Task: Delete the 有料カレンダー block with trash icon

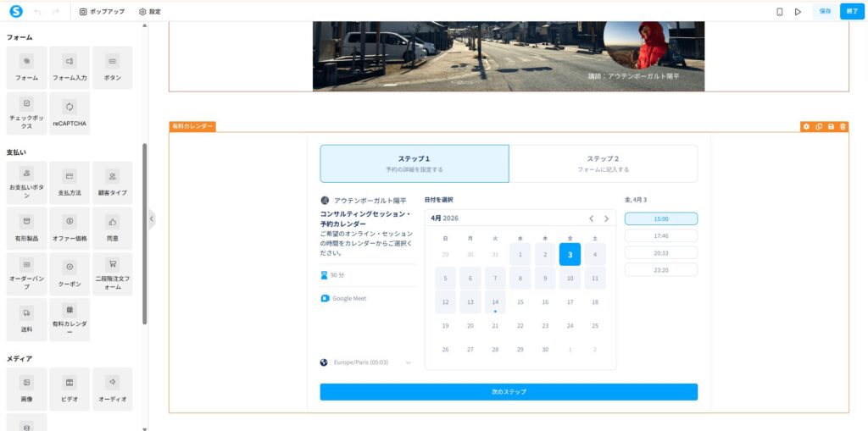Action: [x=843, y=126]
